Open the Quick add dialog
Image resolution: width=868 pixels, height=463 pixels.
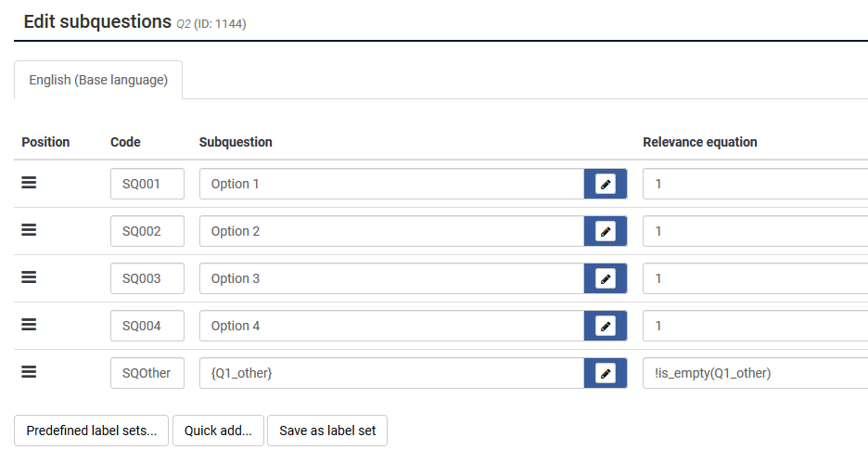(218, 431)
